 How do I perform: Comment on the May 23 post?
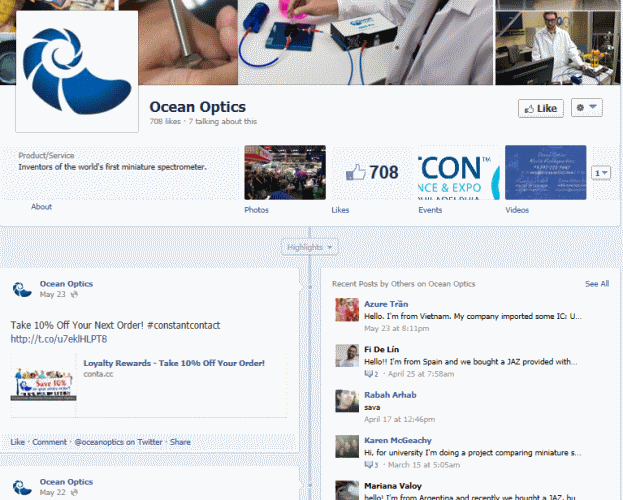49,442
